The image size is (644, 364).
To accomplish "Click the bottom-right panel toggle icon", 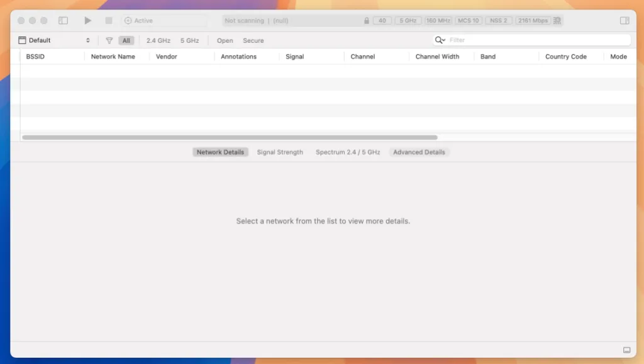I will [x=626, y=350].
